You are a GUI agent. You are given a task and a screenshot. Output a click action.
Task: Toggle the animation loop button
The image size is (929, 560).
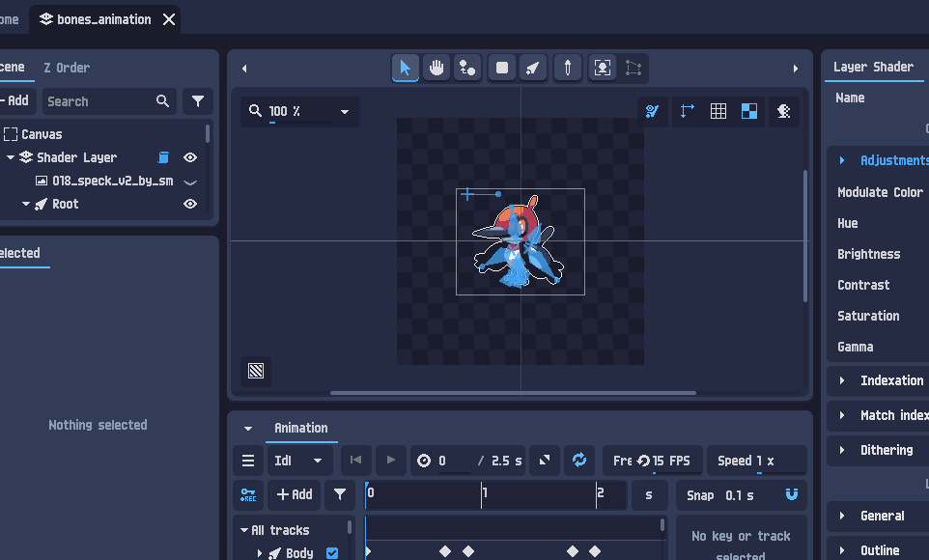[x=579, y=461]
